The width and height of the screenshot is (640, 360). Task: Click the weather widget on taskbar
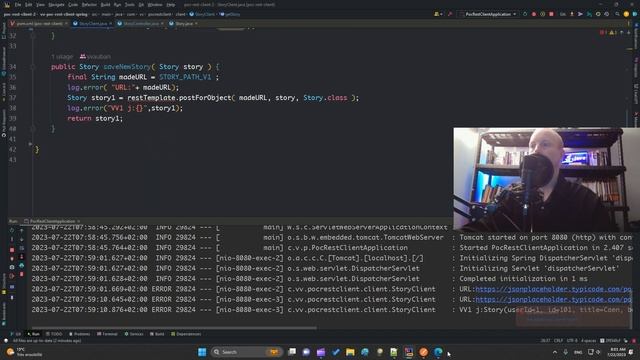24,352
